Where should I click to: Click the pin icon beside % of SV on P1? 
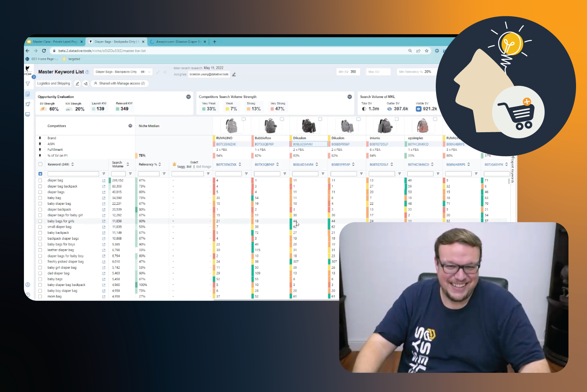(x=40, y=156)
